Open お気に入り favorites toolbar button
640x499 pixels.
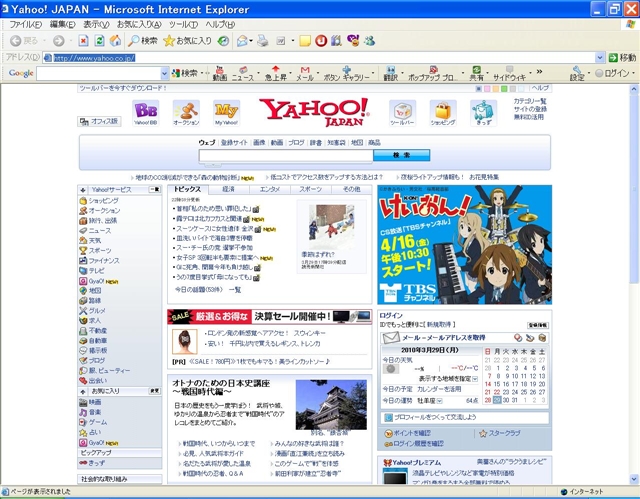(187, 40)
